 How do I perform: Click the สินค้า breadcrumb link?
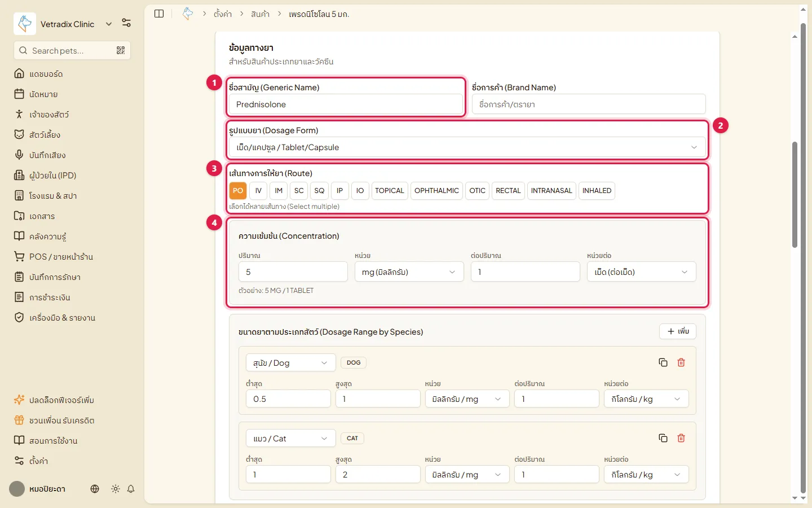coord(261,14)
